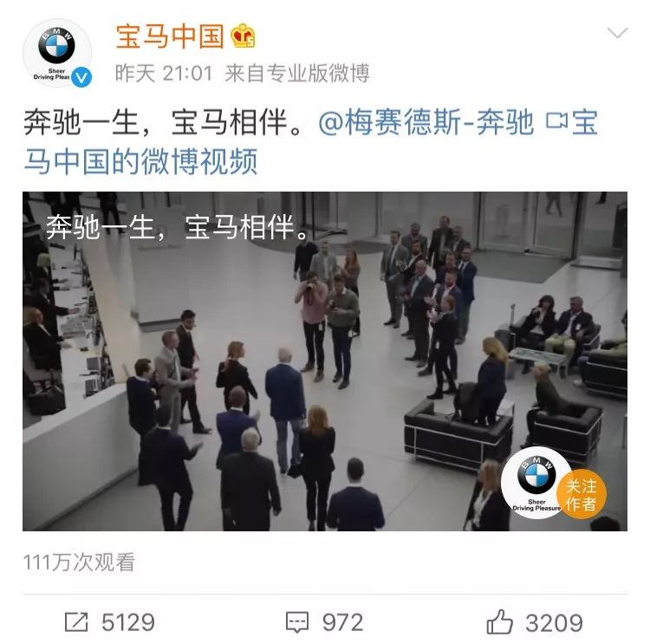
Task: Tap the 111万次观看 view count
Action: pos(79,563)
